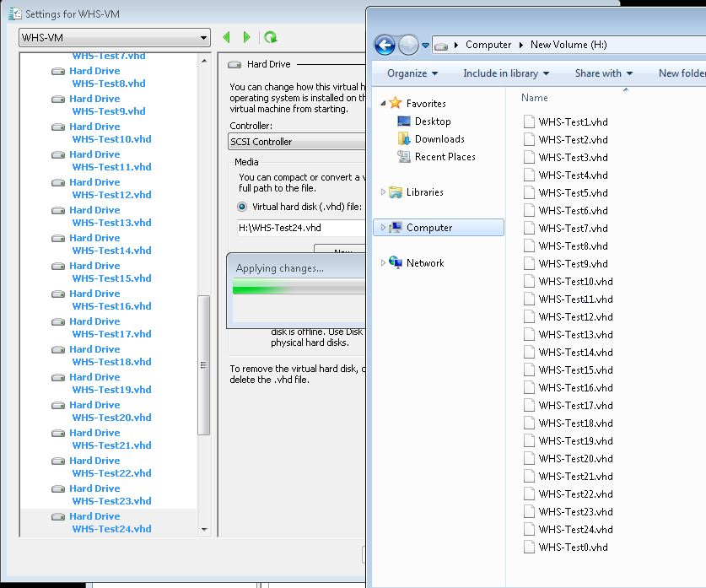Click the WHS-Test0.vhd file icon
This screenshot has height=588, width=706.
(x=529, y=547)
